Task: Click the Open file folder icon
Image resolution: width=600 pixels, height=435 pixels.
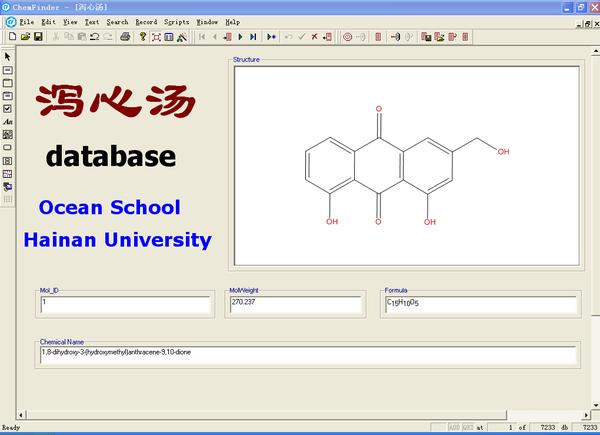Action: 25,37
